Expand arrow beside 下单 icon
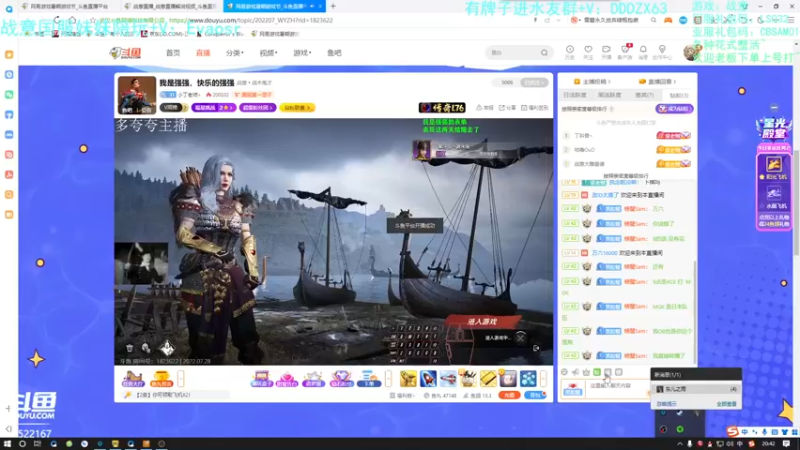 [389, 379]
